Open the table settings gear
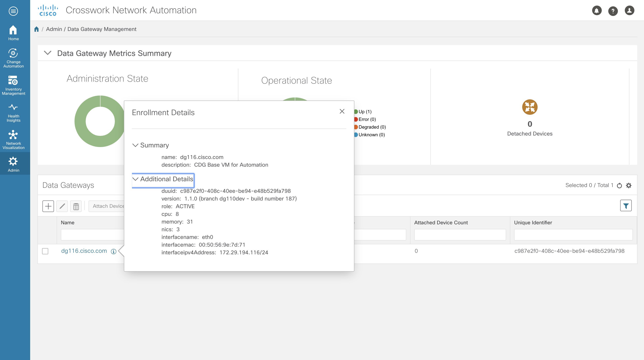644x360 pixels. pos(629,185)
